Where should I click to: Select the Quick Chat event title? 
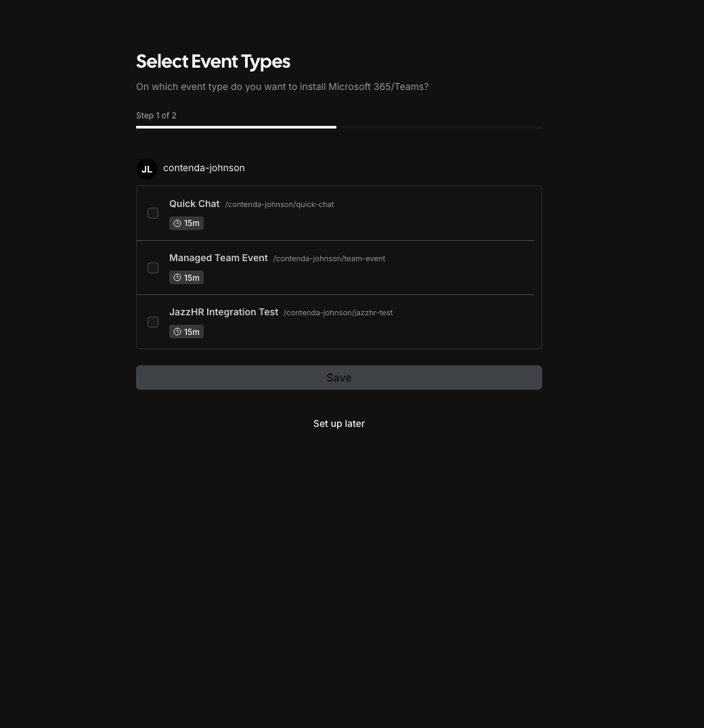click(194, 204)
